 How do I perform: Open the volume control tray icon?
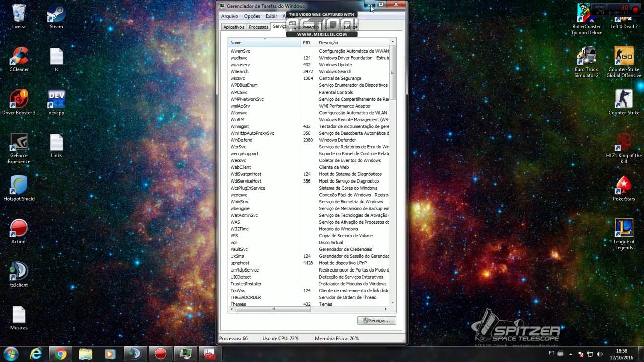point(600,354)
